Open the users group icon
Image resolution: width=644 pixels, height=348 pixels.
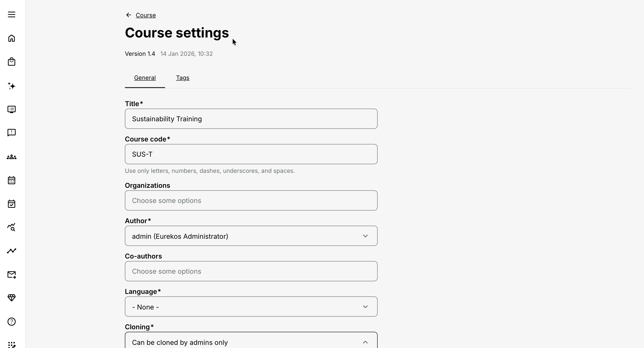point(12,157)
